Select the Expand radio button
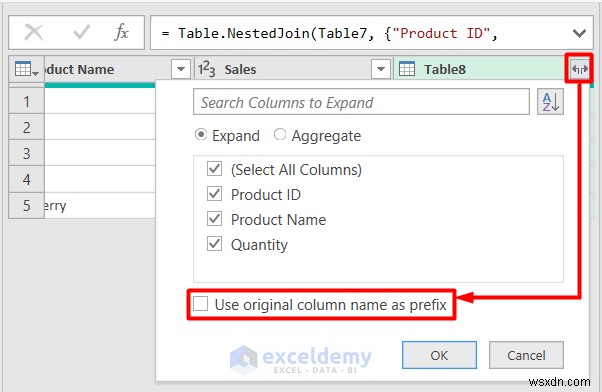 tap(201, 135)
